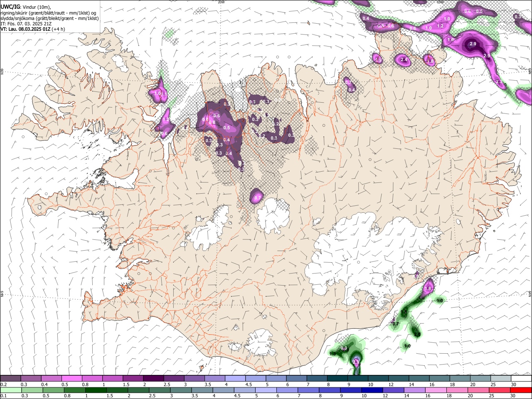Screen dimensions: 532x399
Task: Click the "3.5" label on the top scale
Action: 208,384
